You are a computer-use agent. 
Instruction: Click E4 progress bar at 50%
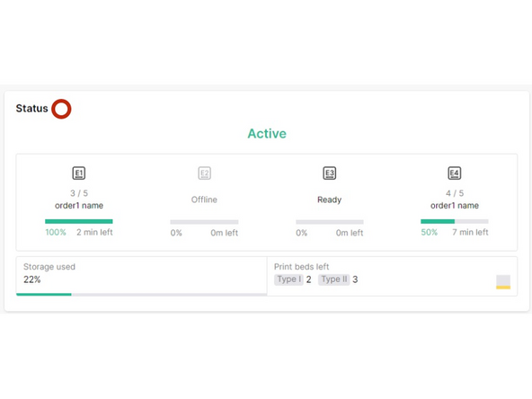(x=455, y=222)
